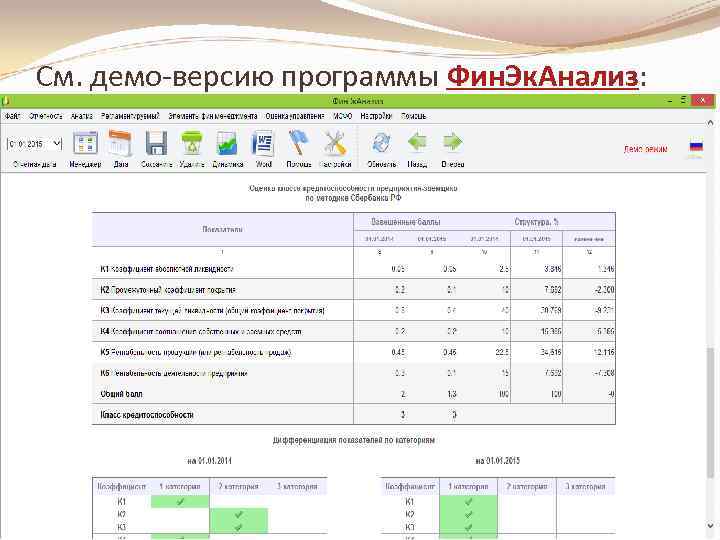Open the Оценка управления menu
Viewport: 720px width, 540px height.
pos(295,116)
